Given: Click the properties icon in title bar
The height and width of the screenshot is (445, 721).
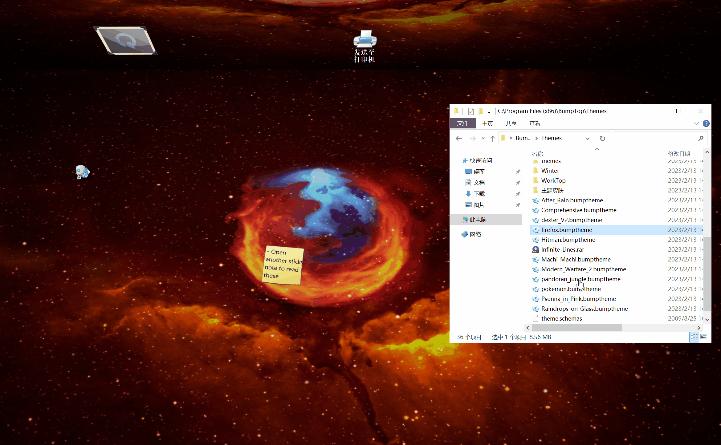Looking at the screenshot, I should point(470,111).
